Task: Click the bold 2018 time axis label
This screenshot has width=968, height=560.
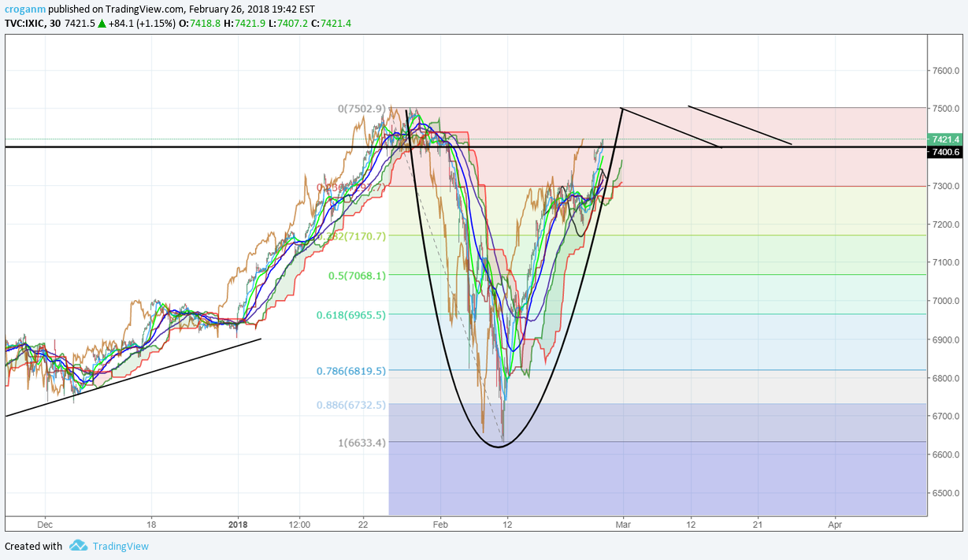Action: pyautogui.click(x=238, y=523)
